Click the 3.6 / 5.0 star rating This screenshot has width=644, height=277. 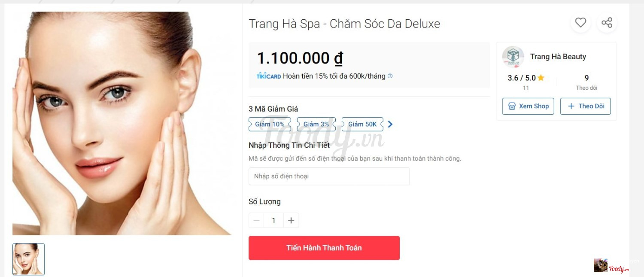tap(526, 78)
